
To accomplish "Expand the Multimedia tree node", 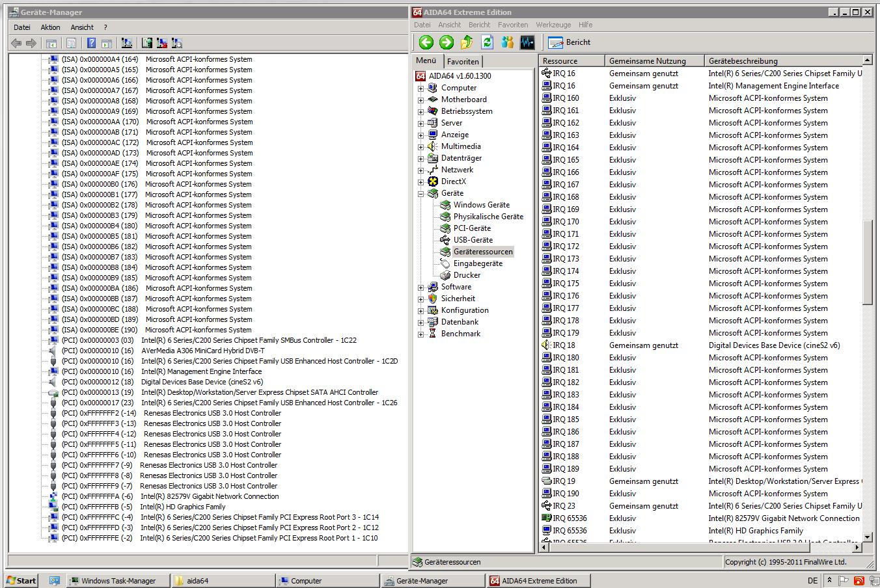I will tap(420, 147).
